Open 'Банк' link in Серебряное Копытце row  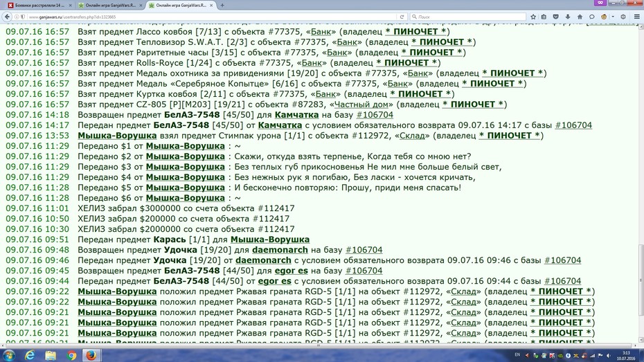pyautogui.click(x=397, y=84)
